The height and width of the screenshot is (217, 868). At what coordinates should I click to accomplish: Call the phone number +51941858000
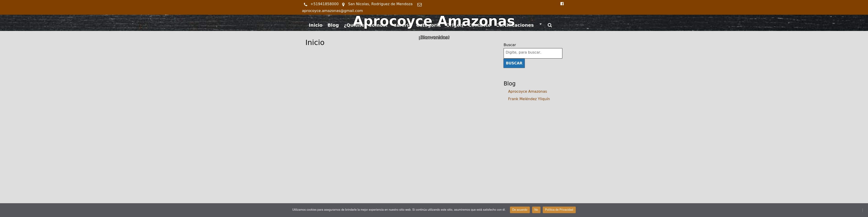[x=325, y=4]
